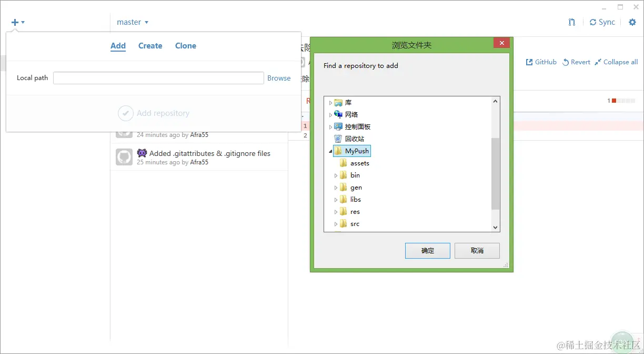The width and height of the screenshot is (644, 354).
Task: Select the 'Added .gitattributes & .gitignore files' commit
Action: [x=199, y=157]
